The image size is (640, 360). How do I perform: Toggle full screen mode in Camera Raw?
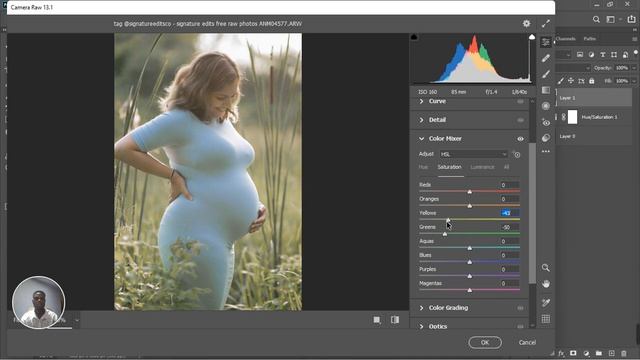click(546, 24)
